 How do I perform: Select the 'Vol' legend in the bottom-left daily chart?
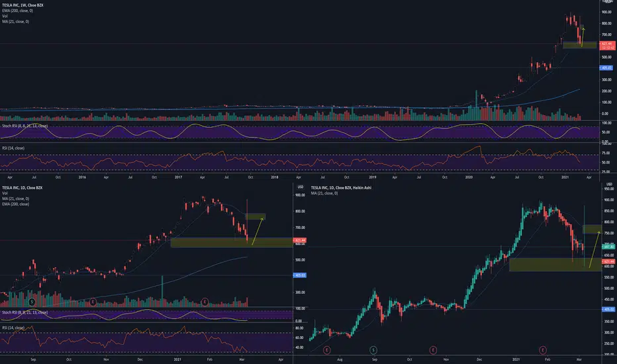(5, 193)
